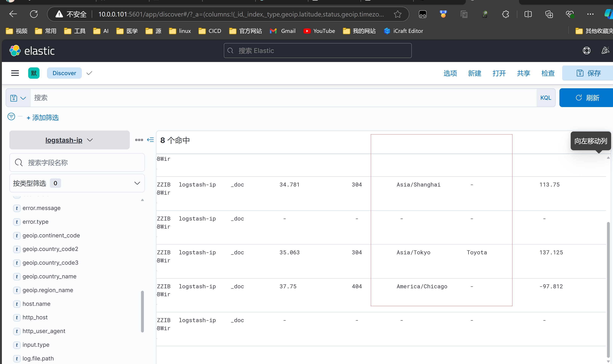Image resolution: width=613 pixels, height=364 pixels.
Task: Open Elastic newsfeed celebration icon
Action: 605,51
